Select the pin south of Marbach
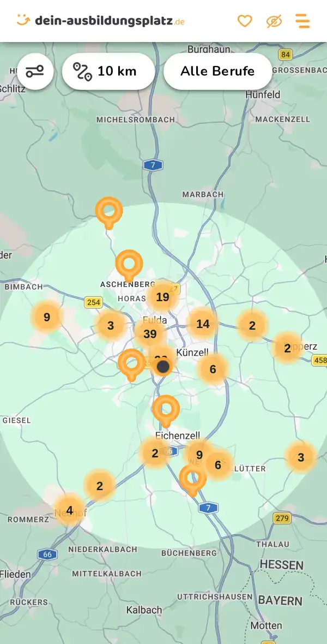Screen dimensions: 327x644 [108, 212]
